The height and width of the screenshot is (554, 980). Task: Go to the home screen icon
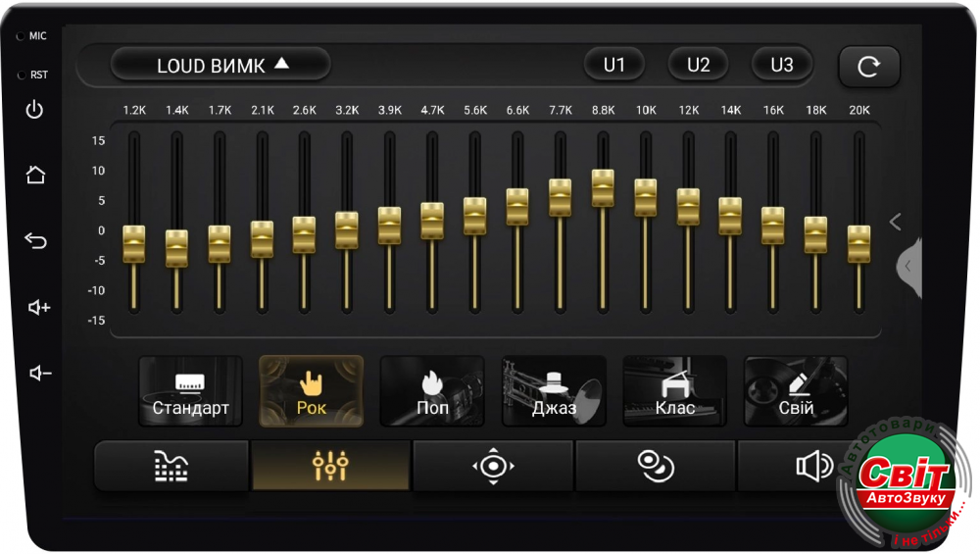click(35, 176)
